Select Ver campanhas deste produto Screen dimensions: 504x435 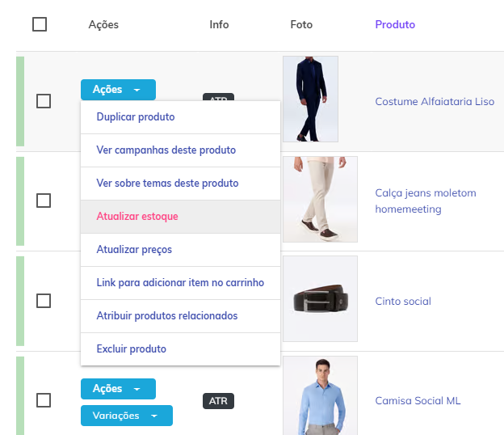[166, 150]
